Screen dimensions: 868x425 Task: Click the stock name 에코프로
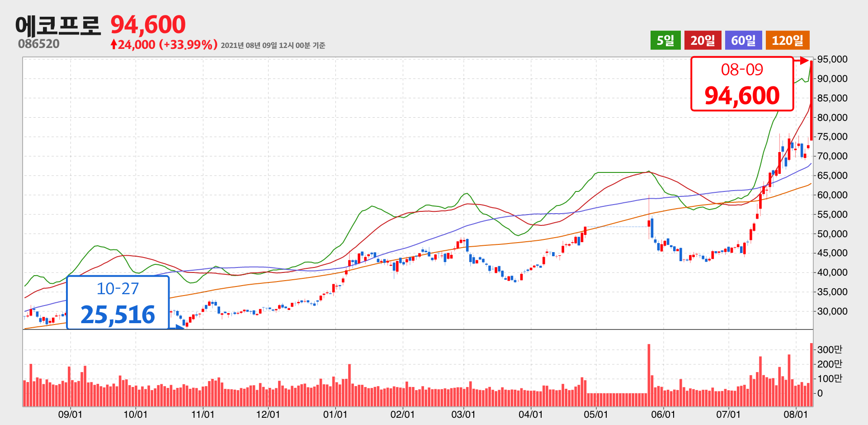click(x=58, y=25)
